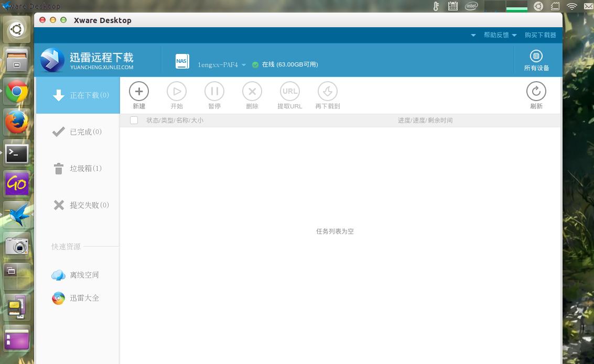The height and width of the screenshot is (364, 594).
Task: Select the 已完成(0) tab
Action: coord(78,131)
